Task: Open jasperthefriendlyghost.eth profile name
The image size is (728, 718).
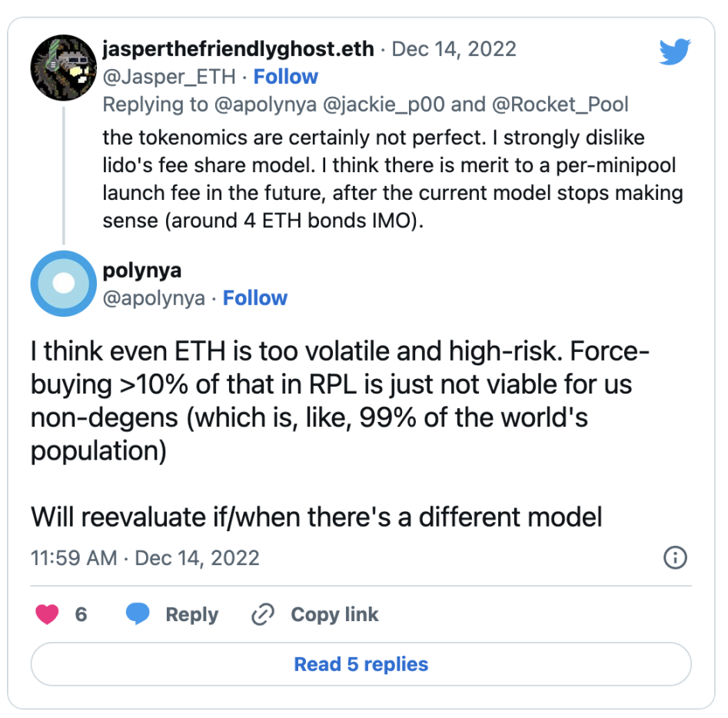Action: [x=238, y=50]
